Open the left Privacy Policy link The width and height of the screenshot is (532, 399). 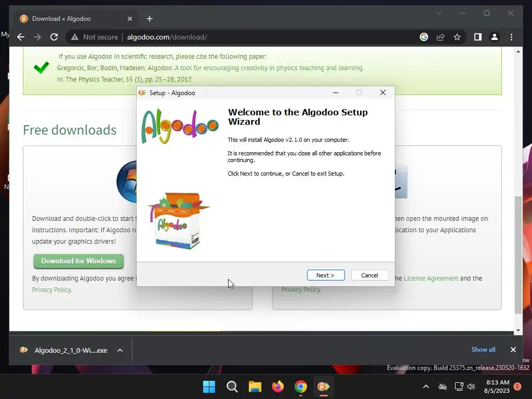point(51,290)
